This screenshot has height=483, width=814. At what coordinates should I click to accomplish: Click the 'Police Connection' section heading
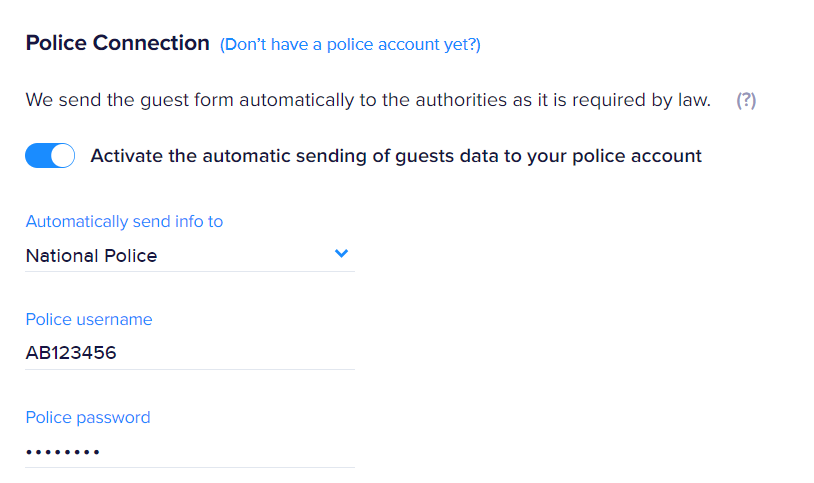tap(117, 43)
